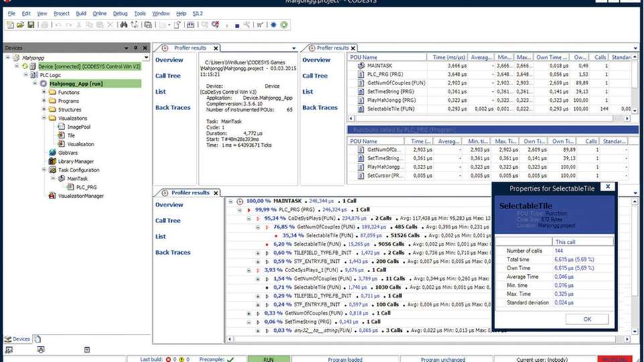Click the VisualizationManager icon
644x362 pixels.
[52, 196]
